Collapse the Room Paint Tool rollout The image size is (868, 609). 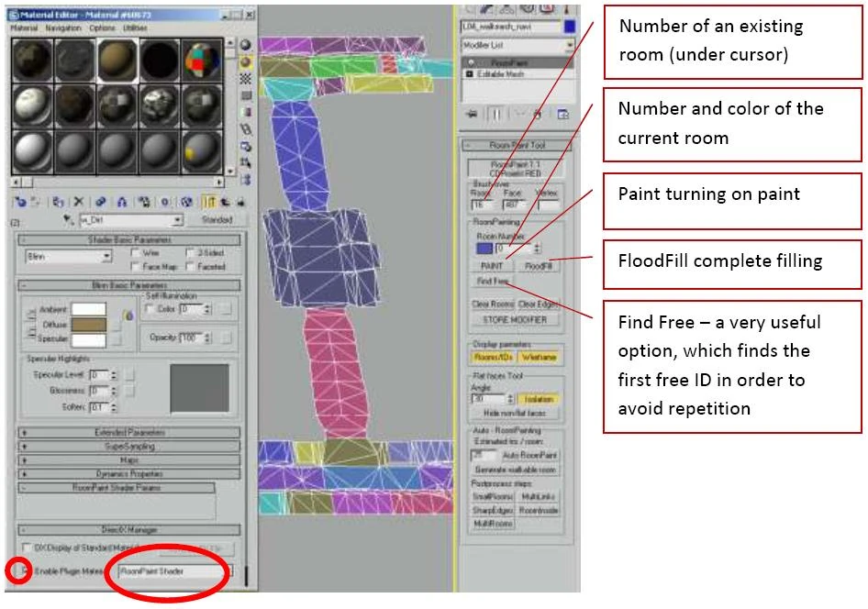[517, 145]
